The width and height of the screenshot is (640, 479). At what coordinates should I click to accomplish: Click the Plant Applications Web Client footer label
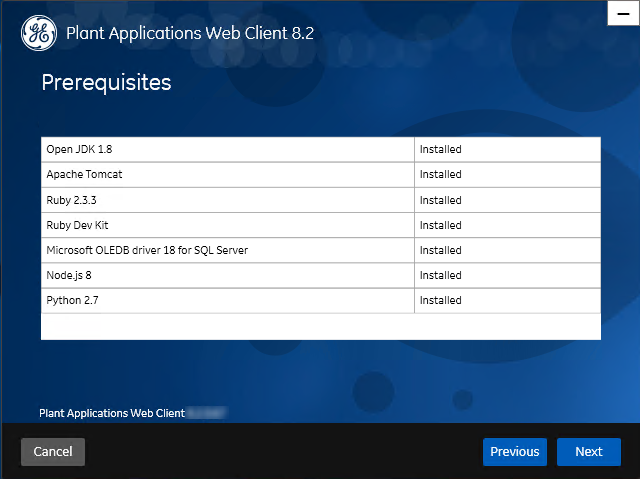point(112,413)
